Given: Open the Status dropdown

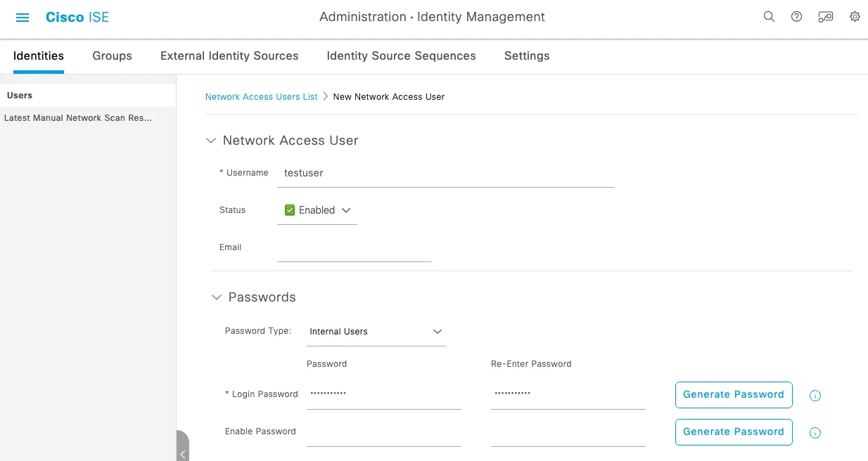Looking at the screenshot, I should [x=345, y=209].
